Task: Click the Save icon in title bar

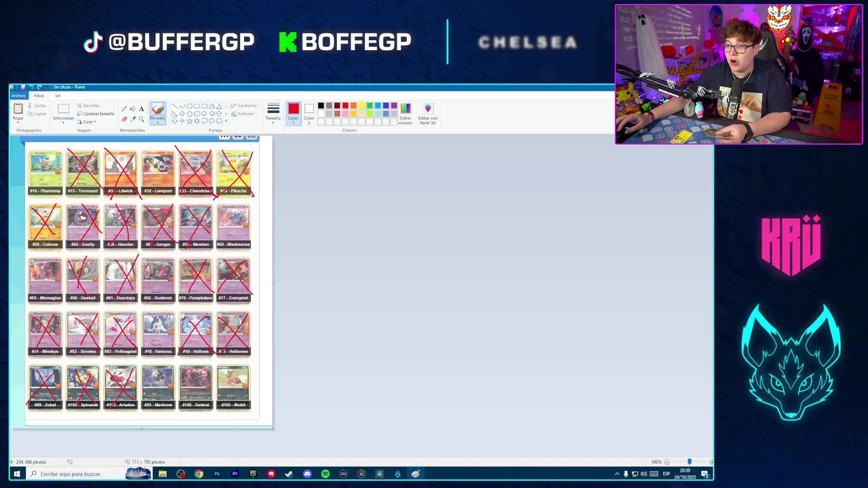Action: [22, 87]
